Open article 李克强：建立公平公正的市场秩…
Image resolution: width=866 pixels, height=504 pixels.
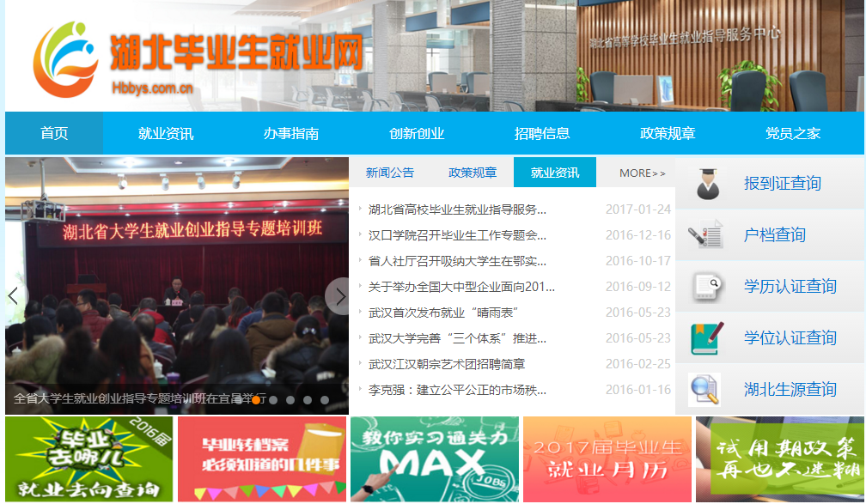click(457, 390)
